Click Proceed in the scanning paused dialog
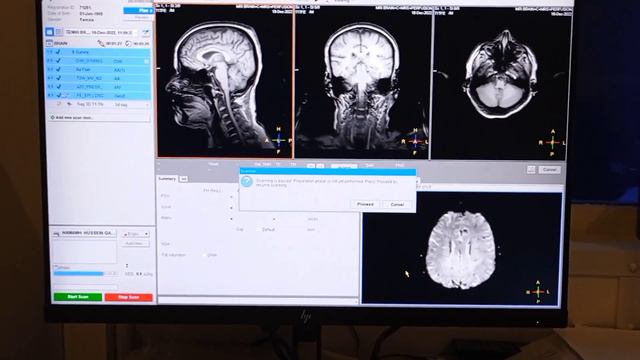This screenshot has height=360, width=640. pyautogui.click(x=365, y=204)
